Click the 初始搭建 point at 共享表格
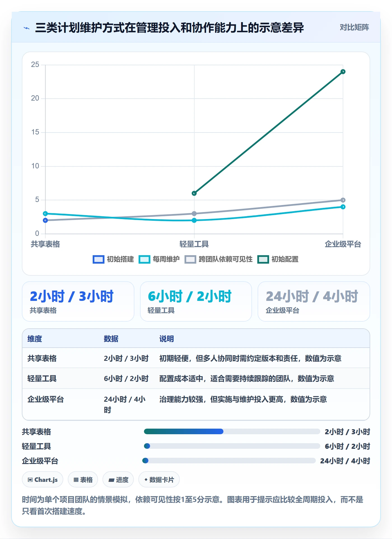Image resolution: width=392 pixels, height=539 pixels. coord(45,220)
